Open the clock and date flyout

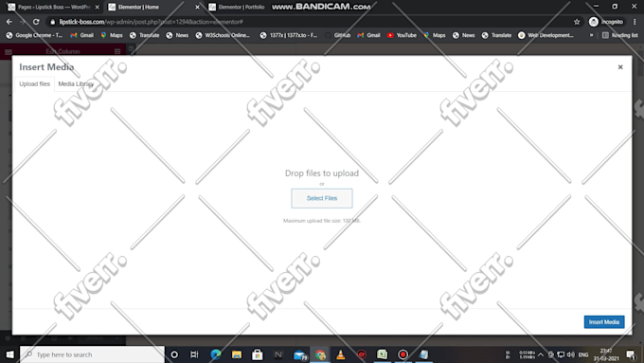606,354
